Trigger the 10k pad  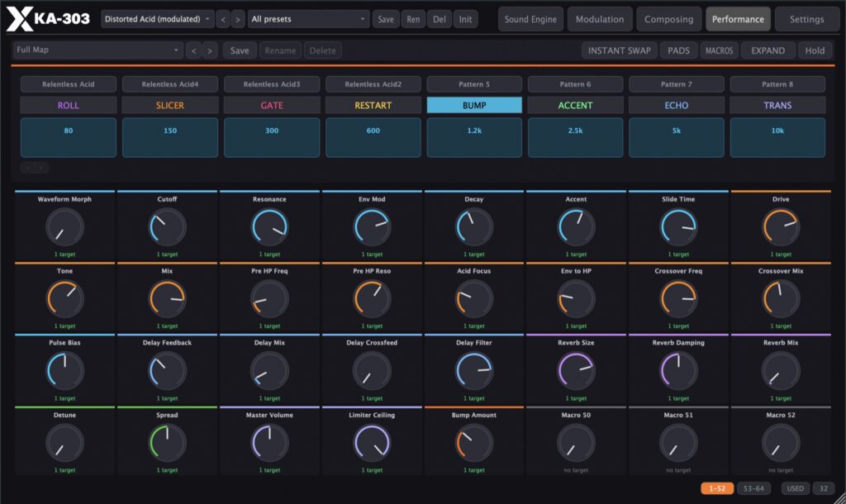[x=777, y=138]
